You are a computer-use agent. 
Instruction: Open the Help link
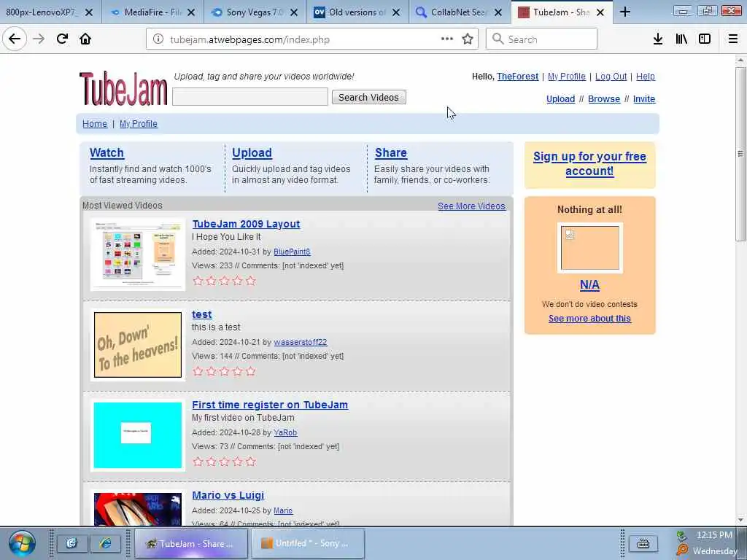point(645,77)
